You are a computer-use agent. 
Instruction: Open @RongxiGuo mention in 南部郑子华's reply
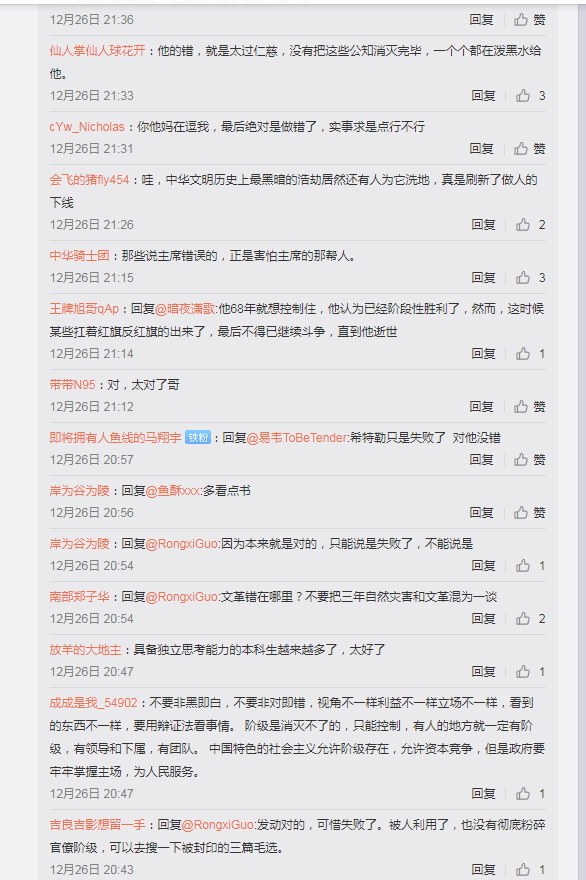coord(181,597)
